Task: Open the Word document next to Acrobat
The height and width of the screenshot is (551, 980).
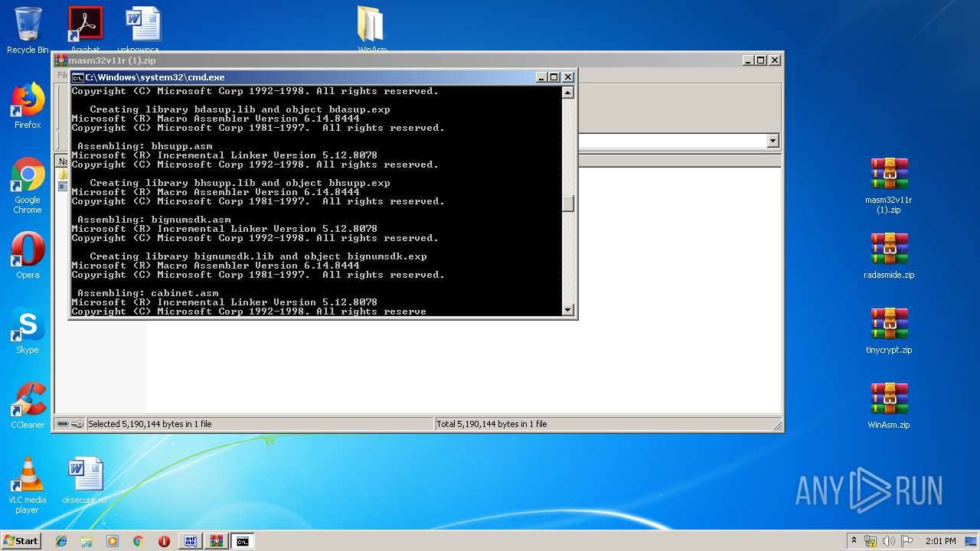Action: (x=143, y=29)
